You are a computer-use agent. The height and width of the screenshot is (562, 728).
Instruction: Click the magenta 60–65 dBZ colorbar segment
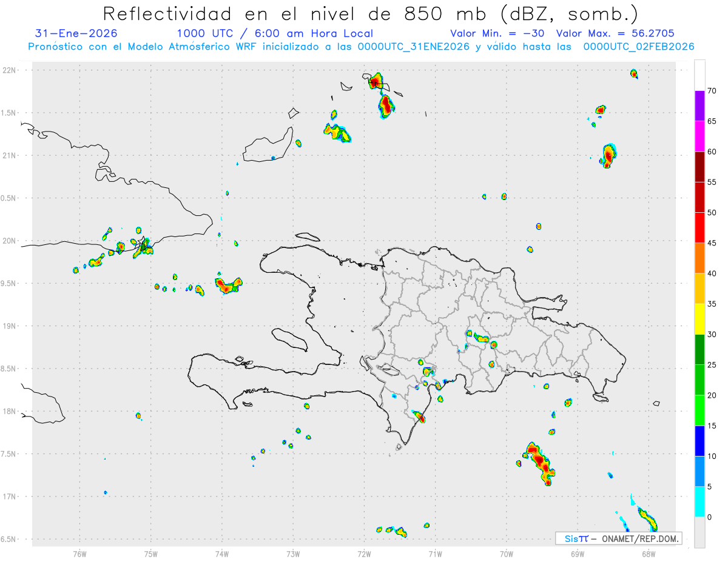click(699, 136)
